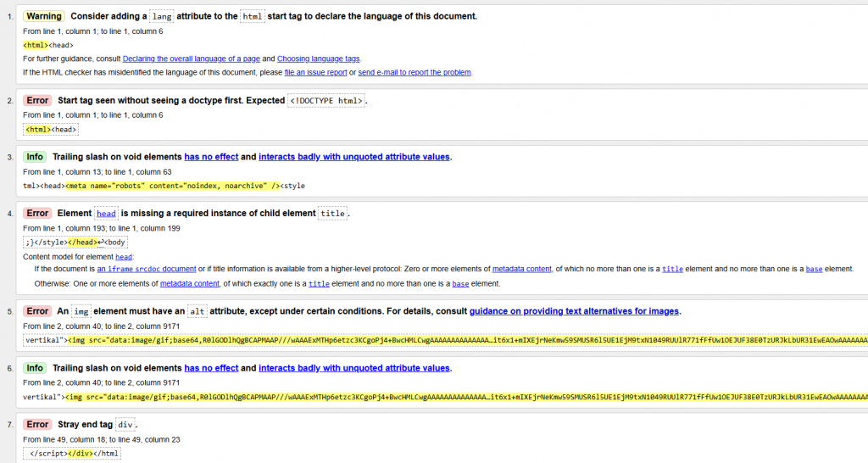Click 'title' link in the iframe srcdoc line
Image resolution: width=868 pixels, height=463 pixels.
[x=672, y=269]
